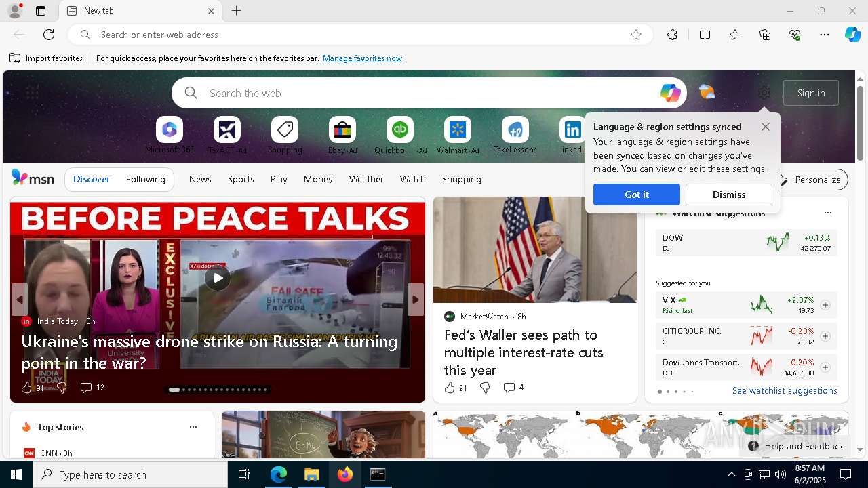Open the Walmart quick link

[458, 135]
